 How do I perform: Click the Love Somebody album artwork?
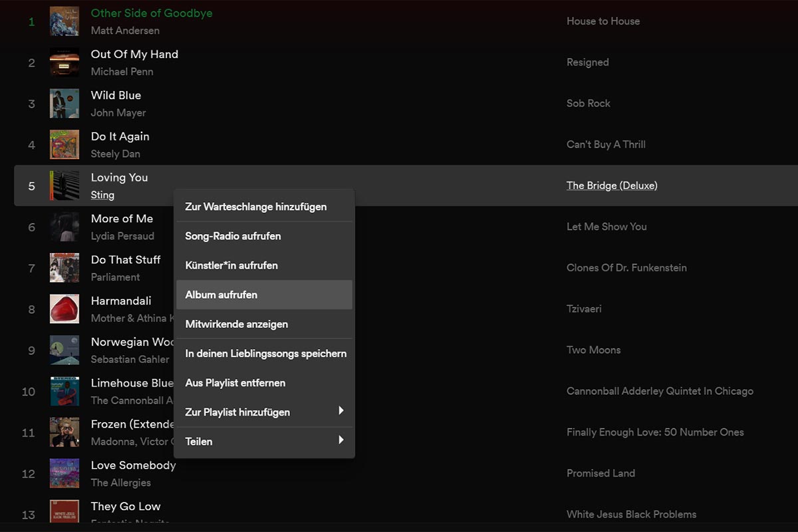[x=65, y=473]
